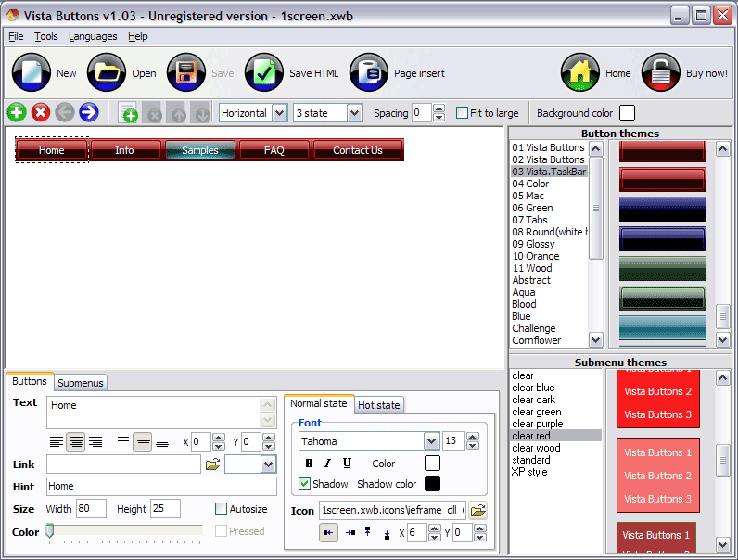Switch to the Hot state tab

coord(379,405)
